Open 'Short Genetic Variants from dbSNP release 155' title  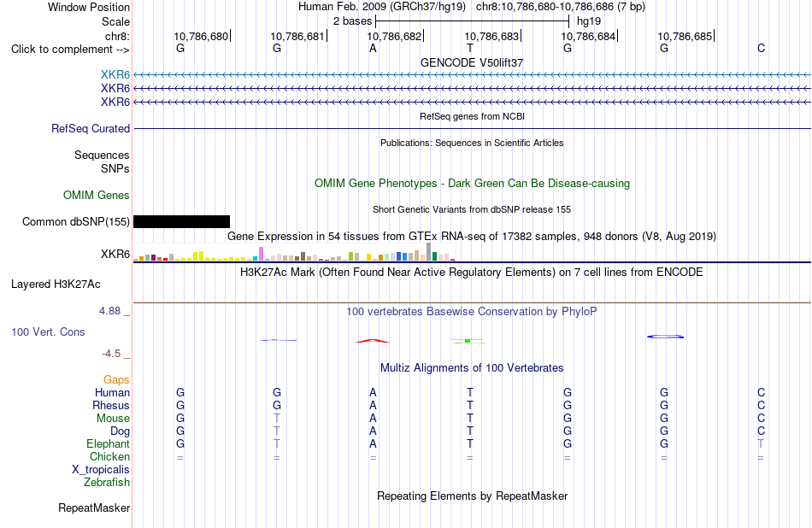pos(472,209)
